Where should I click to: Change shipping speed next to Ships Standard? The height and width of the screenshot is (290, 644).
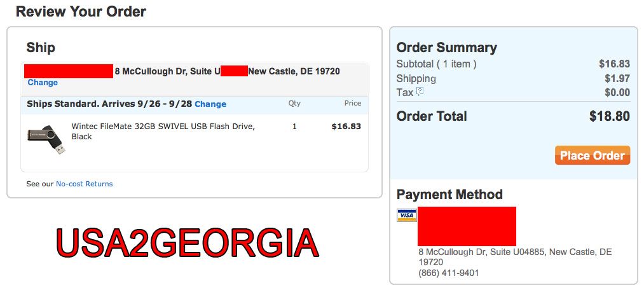click(x=210, y=104)
